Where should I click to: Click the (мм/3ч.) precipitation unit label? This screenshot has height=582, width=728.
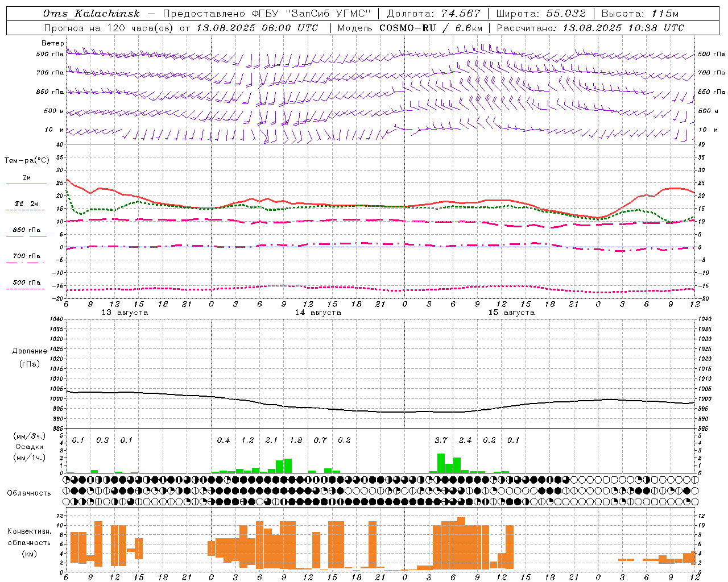[x=30, y=436]
